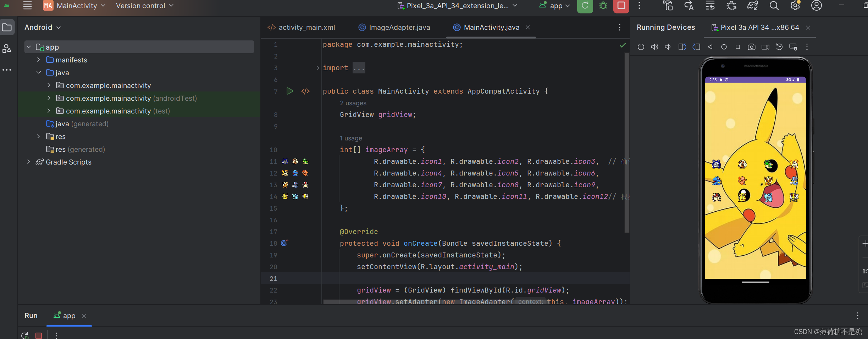Click '2 usages' hint above gridView
This screenshot has width=868, height=339.
(x=353, y=103)
